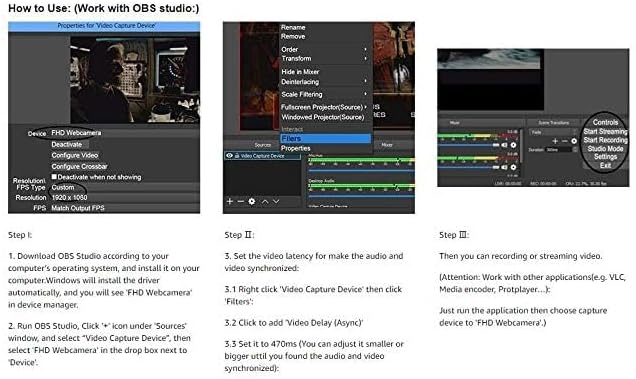Select Windowed Projector(Source) menu entry
This screenshot has width=636, height=379.
click(x=323, y=117)
